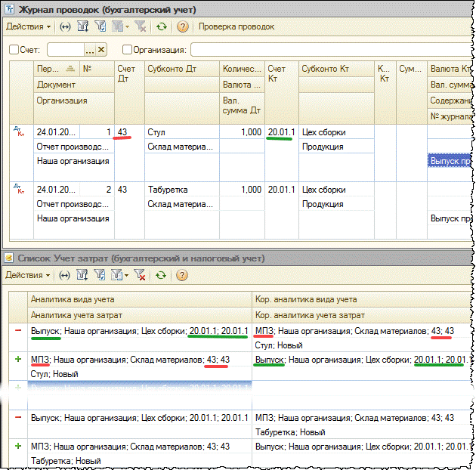Image resolution: width=476 pixels, height=470 pixels.
Task: Select the Стул cell in postings journal
Action: point(182,132)
